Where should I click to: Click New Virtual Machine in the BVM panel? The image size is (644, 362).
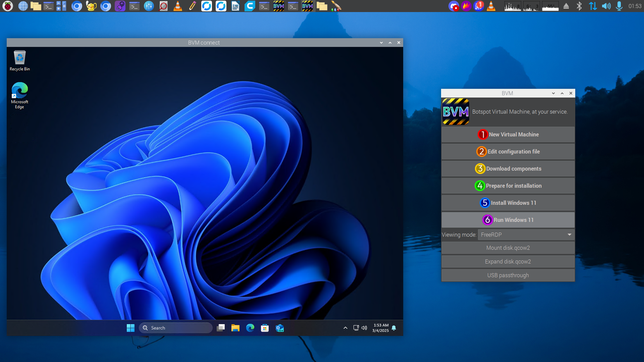point(508,134)
